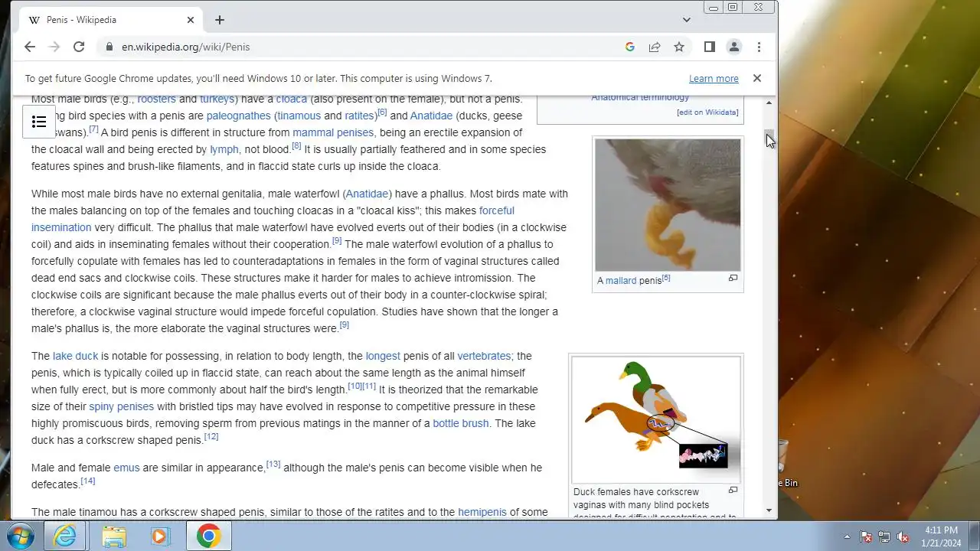Click the page scrollbar up arrow

click(769, 103)
